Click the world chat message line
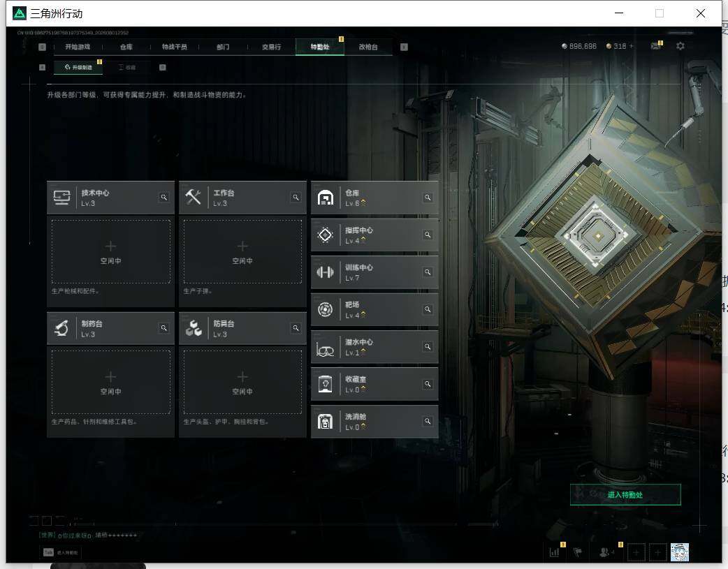 coord(88,535)
